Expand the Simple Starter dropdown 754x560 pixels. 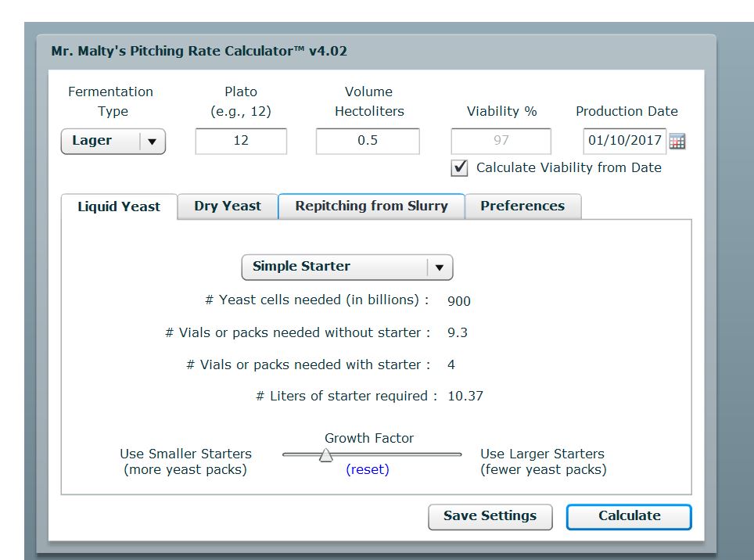click(346, 267)
